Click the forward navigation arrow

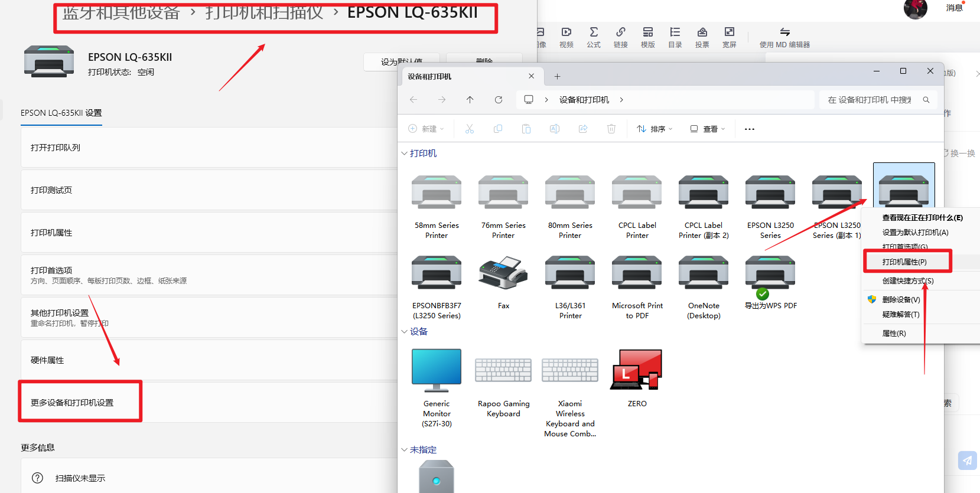click(442, 100)
